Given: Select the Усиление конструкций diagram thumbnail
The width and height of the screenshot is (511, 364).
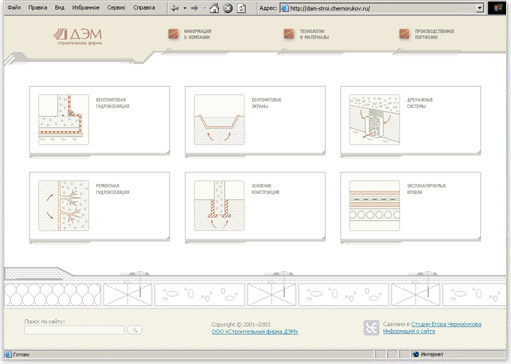Looking at the screenshot, I should point(219,205).
